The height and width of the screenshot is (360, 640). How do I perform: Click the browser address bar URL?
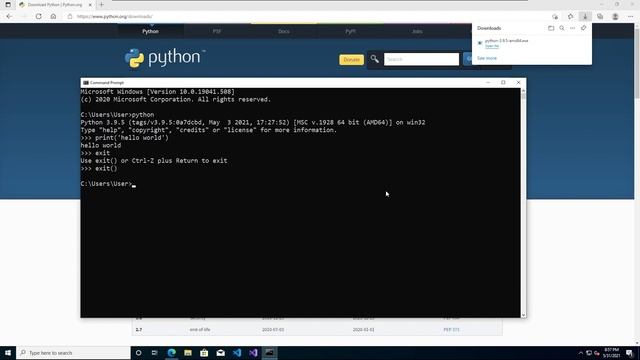115,16
